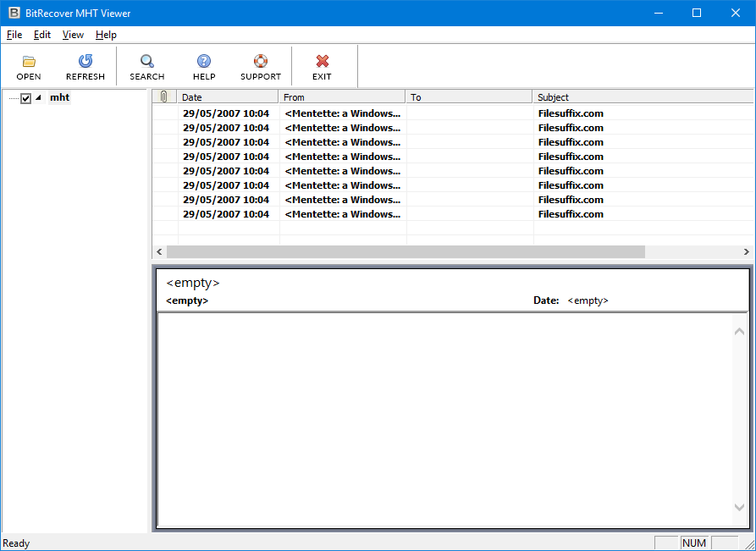Click right arrow of horizontal scrollbar
The image size is (756, 551).
coord(747,251)
